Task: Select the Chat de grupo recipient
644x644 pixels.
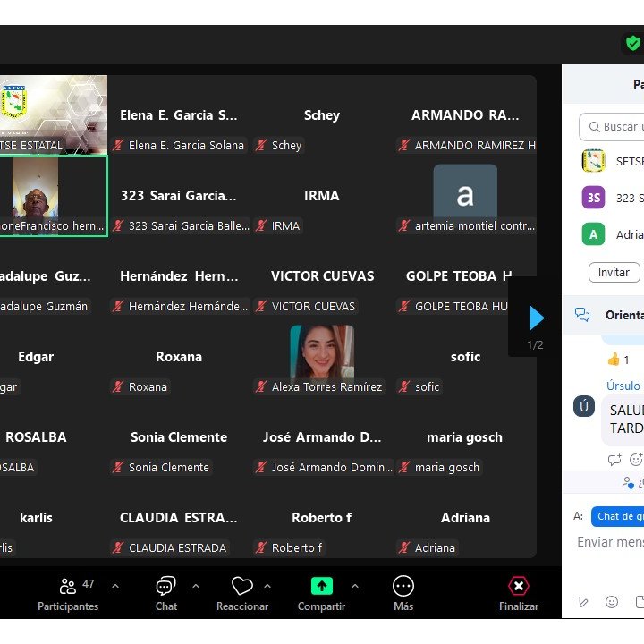Action: pos(619,516)
